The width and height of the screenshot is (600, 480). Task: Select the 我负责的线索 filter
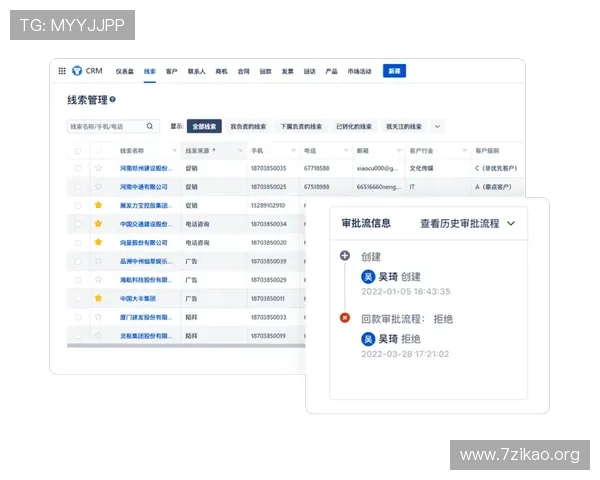pyautogui.click(x=248, y=126)
